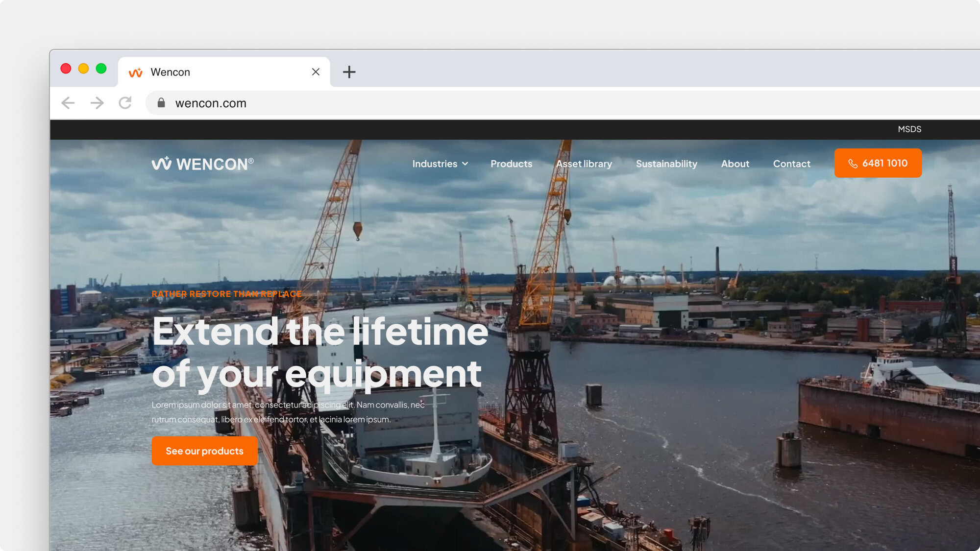Open the Sustainability page
Viewport: 980px width, 551px height.
tap(666, 164)
